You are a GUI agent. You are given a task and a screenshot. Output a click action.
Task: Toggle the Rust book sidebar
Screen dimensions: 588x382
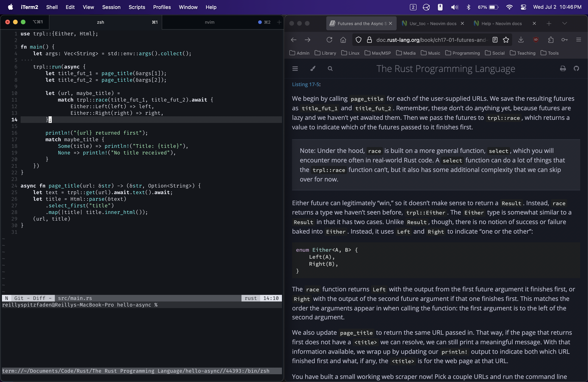(295, 68)
